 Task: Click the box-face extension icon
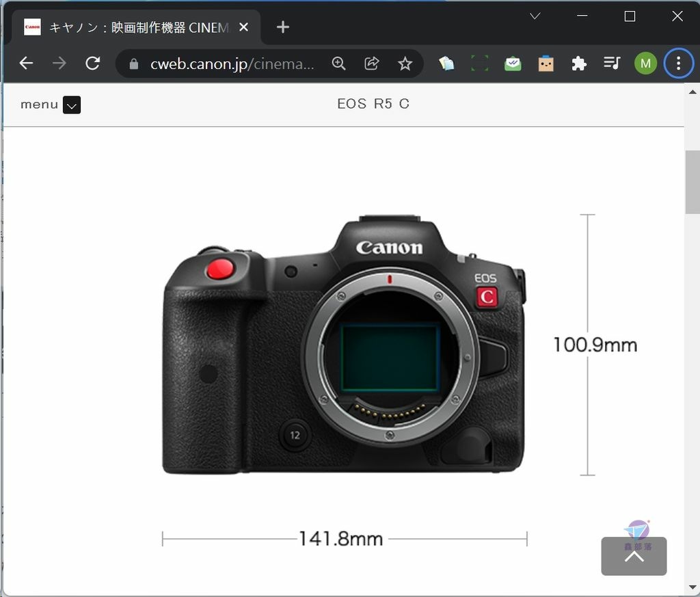tap(546, 64)
